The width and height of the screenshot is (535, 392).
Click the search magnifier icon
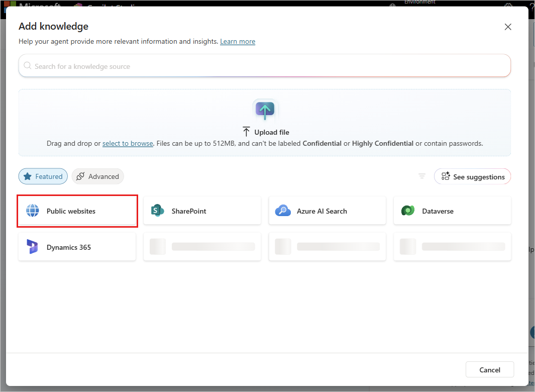pyautogui.click(x=28, y=65)
